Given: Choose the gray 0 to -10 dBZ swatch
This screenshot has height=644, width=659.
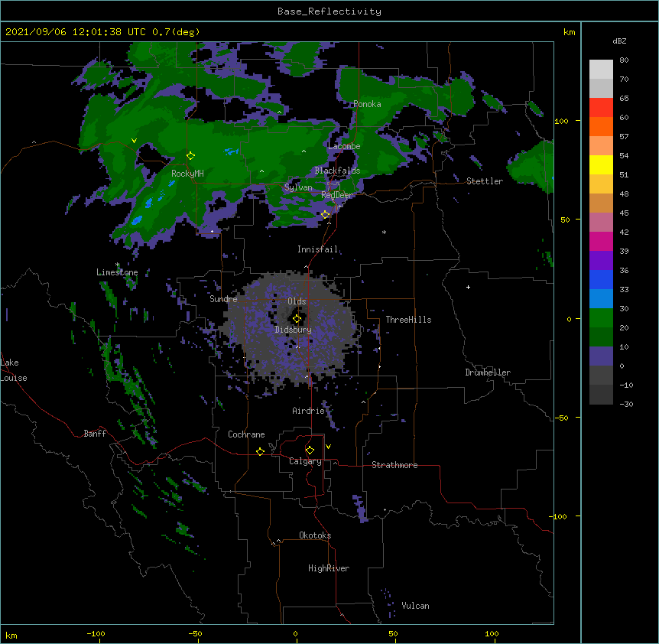Looking at the screenshot, I should coord(601,376).
